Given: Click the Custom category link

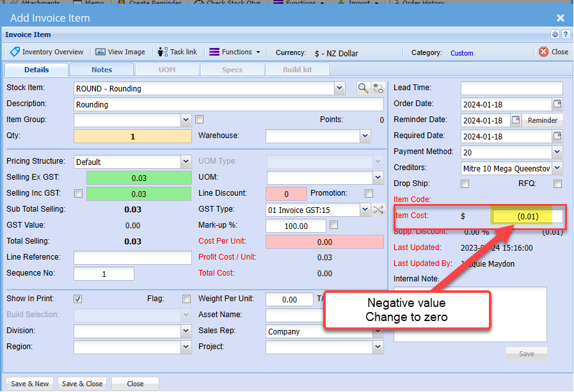Looking at the screenshot, I should [x=461, y=53].
